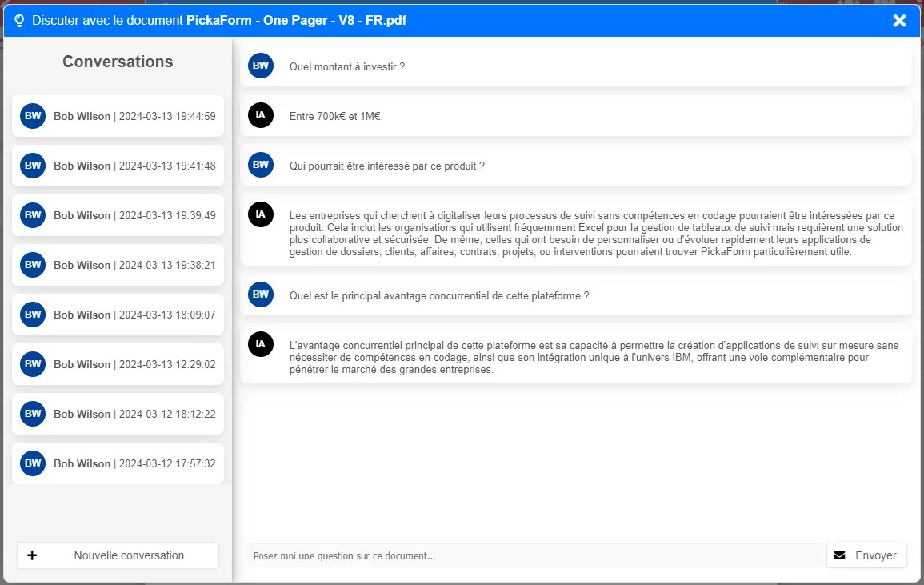The image size is (924, 585).
Task: Click the BW avatar on the 19:44:59 conversation entry
Action: [33, 115]
